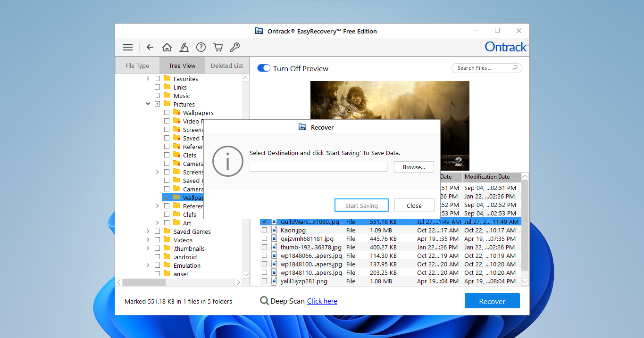
Task: Switch to the File Type tab
Action: click(137, 66)
